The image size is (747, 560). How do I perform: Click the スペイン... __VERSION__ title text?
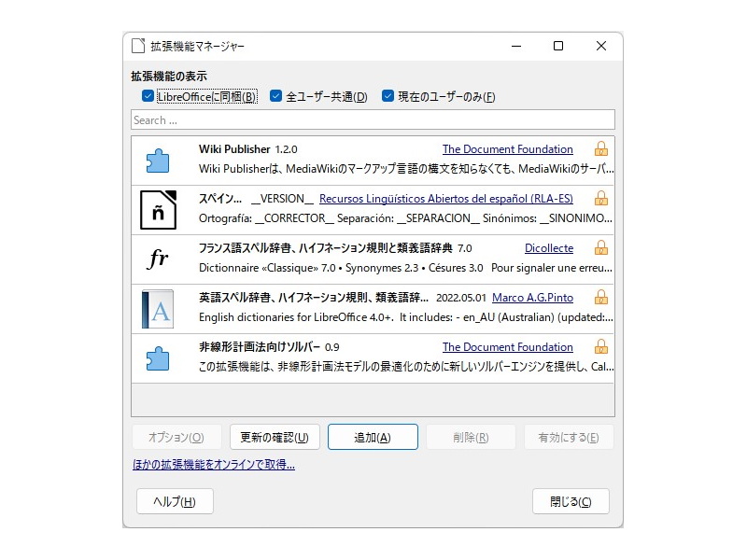tap(256, 199)
